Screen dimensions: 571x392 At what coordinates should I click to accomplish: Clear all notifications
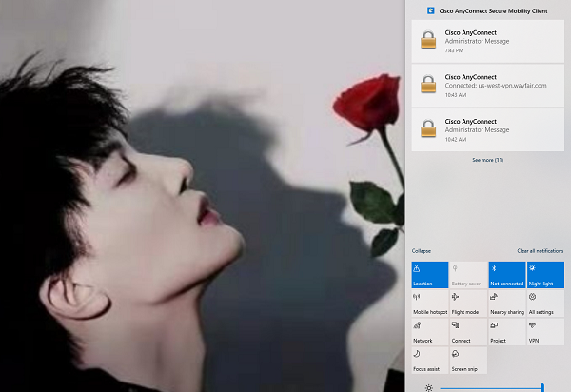[534, 250]
